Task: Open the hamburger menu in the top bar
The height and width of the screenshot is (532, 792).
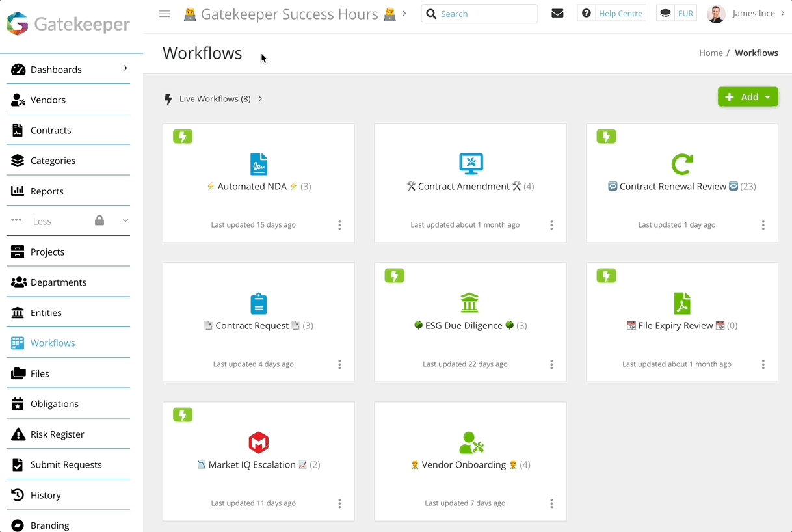Action: click(x=165, y=13)
